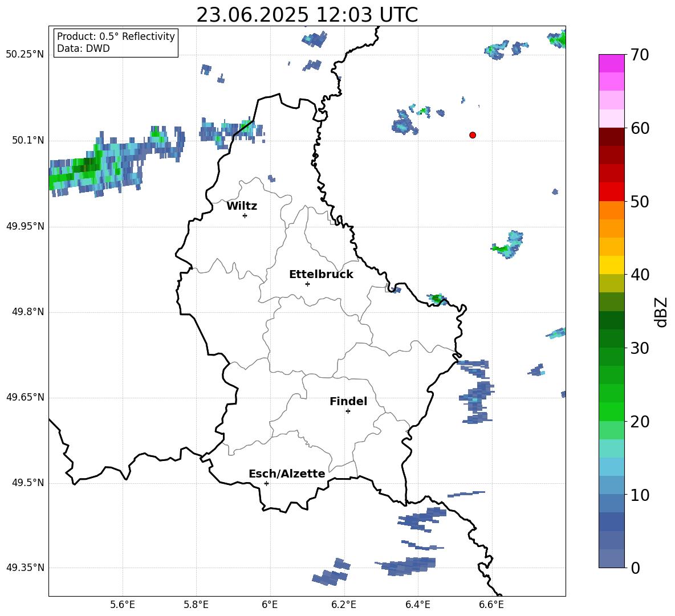Click the dark red swatch below 60

click(612, 137)
